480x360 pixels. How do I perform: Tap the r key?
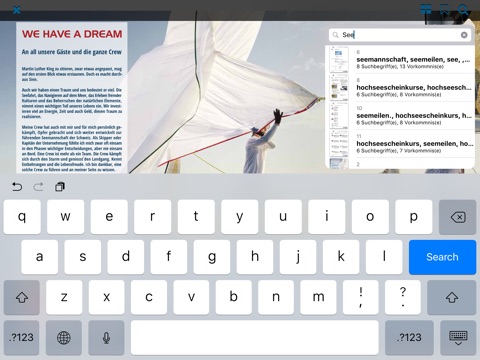pyautogui.click(x=152, y=217)
